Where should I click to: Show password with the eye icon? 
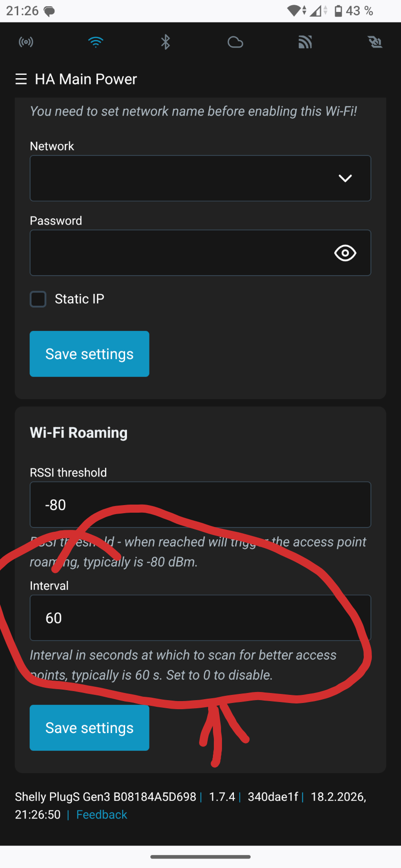[345, 253]
